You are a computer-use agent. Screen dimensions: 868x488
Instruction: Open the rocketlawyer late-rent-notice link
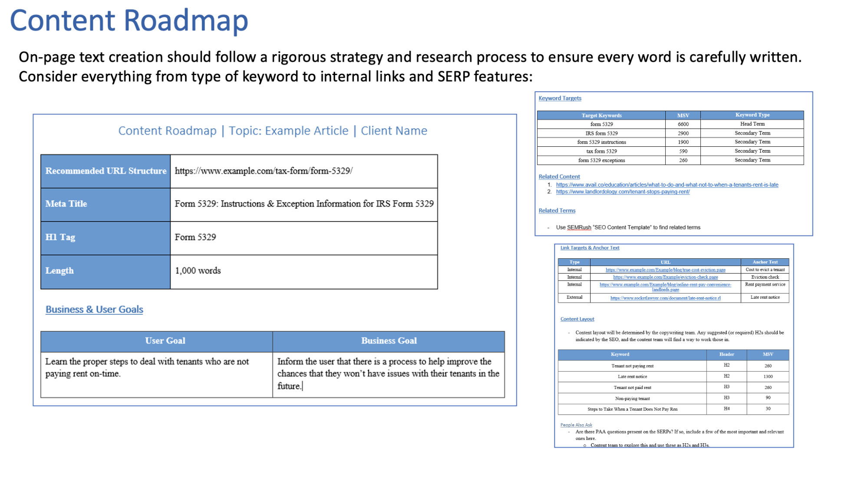coord(665,298)
